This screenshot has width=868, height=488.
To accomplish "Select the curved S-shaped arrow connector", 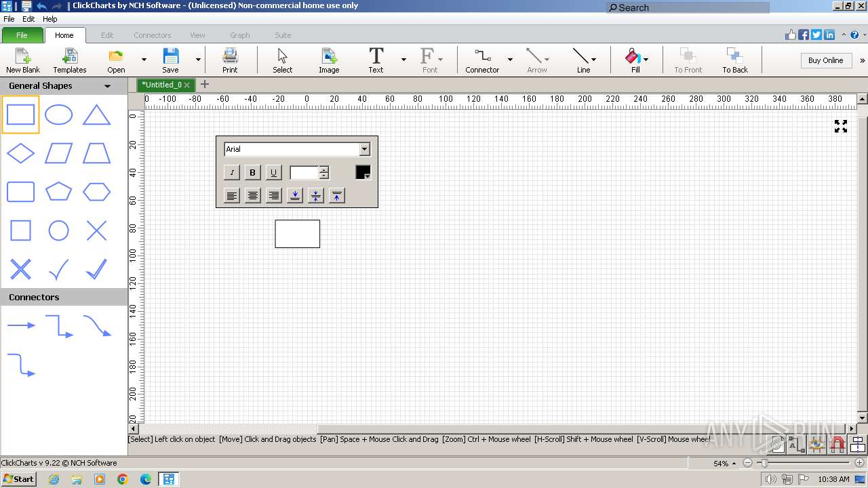I will (96, 326).
